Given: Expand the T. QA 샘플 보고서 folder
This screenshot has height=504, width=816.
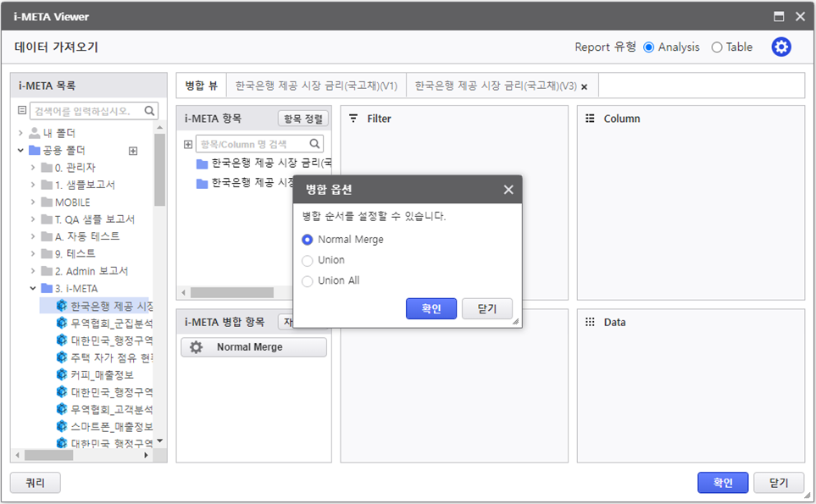Looking at the screenshot, I should (33, 219).
